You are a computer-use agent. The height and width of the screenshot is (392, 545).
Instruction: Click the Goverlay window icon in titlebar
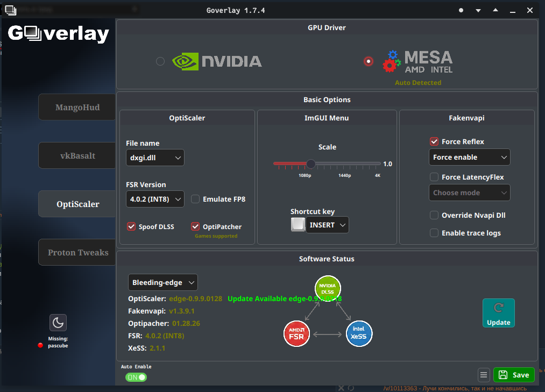click(10, 10)
